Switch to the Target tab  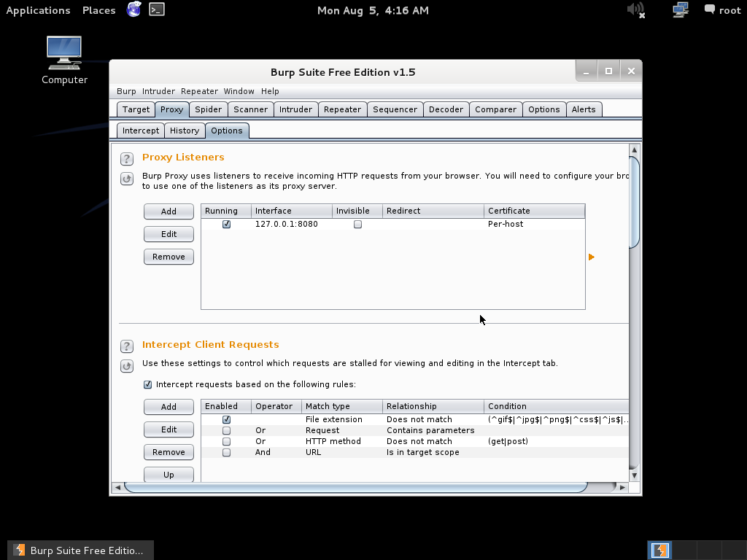(136, 109)
